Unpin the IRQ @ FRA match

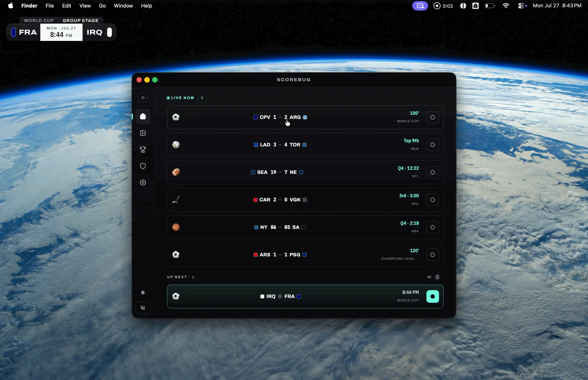(432, 297)
